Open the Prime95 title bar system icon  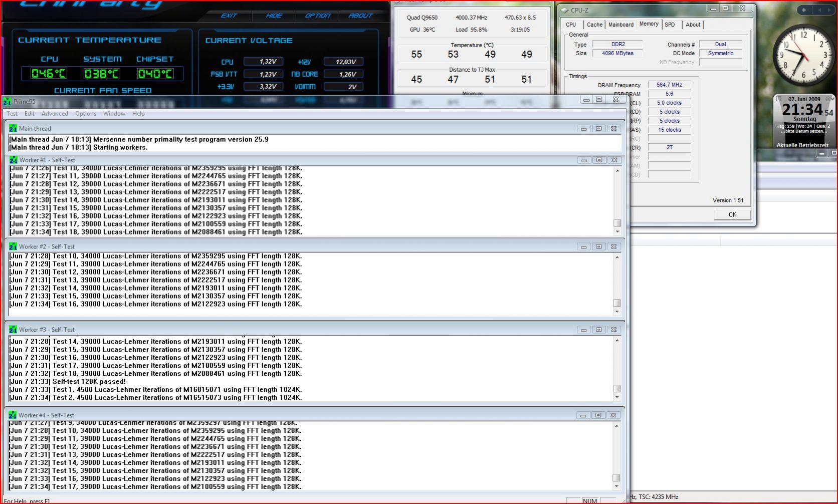(x=7, y=102)
